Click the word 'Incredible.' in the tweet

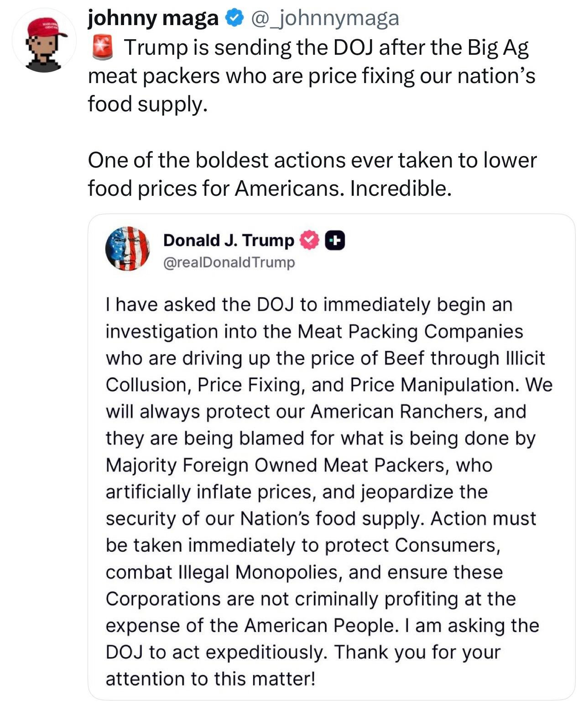(401, 188)
